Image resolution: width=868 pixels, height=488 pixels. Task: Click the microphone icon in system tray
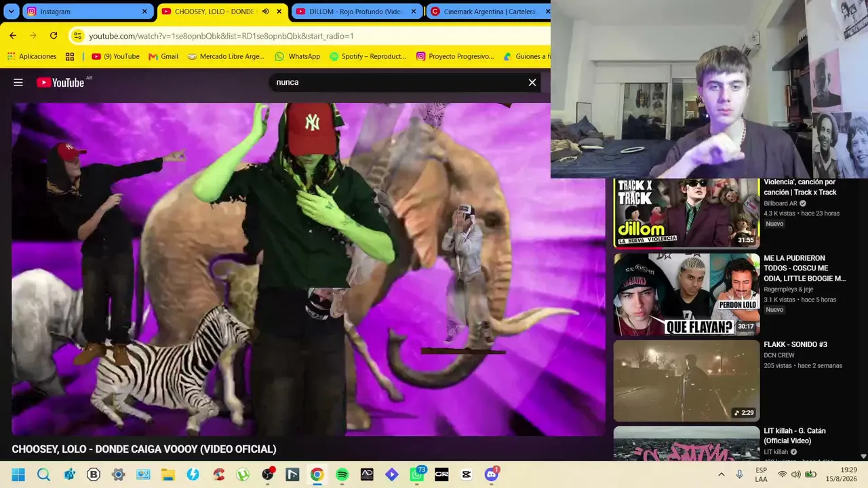[739, 474]
